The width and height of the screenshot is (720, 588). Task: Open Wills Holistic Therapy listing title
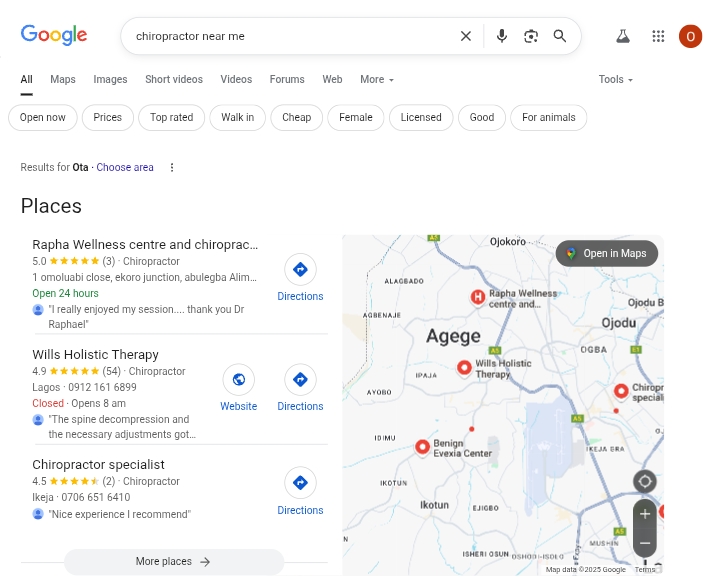(96, 355)
